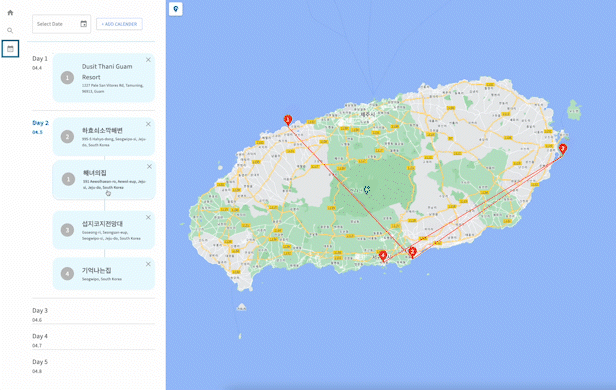
Task: Click the 04.7 date under Day 4
Action: [37, 346]
